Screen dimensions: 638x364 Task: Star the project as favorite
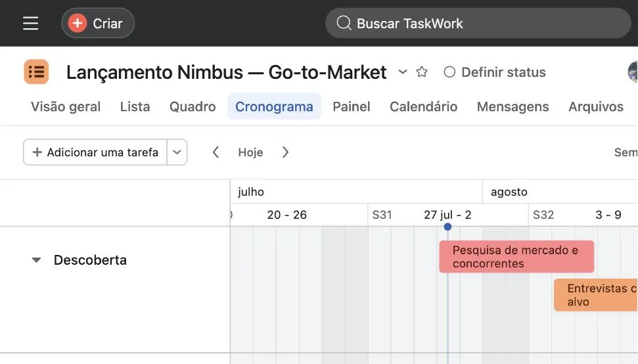click(x=422, y=72)
